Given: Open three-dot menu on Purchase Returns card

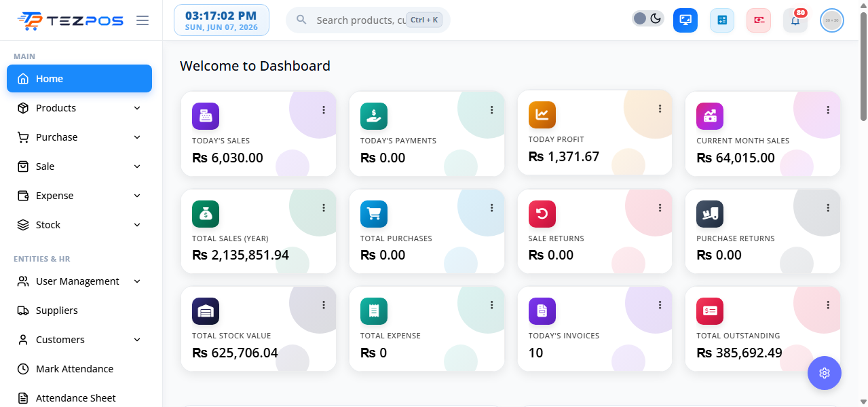Looking at the screenshot, I should [828, 208].
